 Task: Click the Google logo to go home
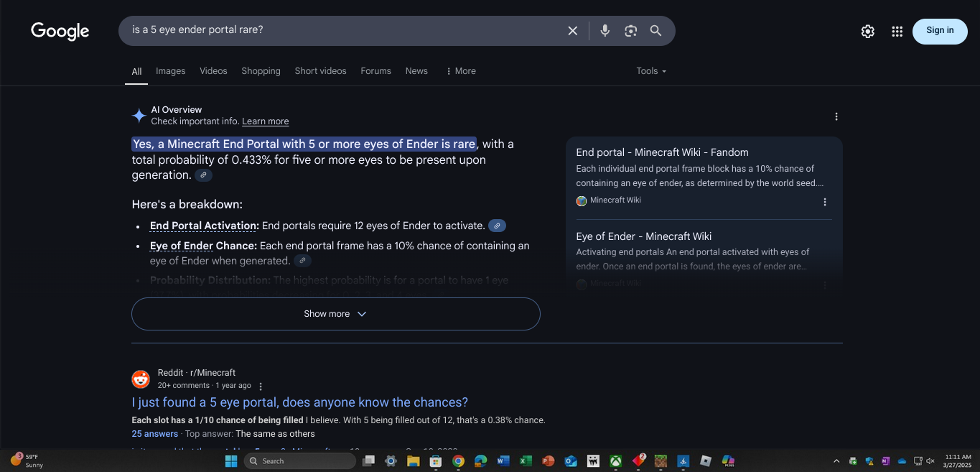click(x=60, y=31)
